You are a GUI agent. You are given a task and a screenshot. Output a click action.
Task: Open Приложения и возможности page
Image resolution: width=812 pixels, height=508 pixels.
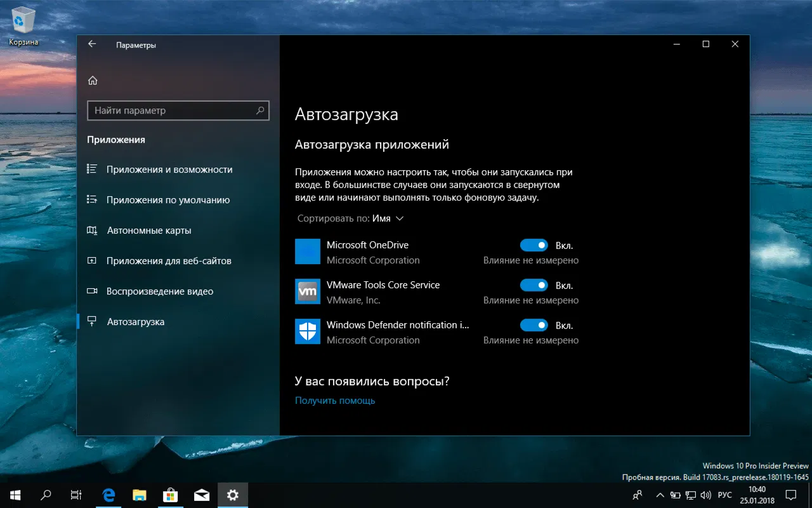click(178, 170)
